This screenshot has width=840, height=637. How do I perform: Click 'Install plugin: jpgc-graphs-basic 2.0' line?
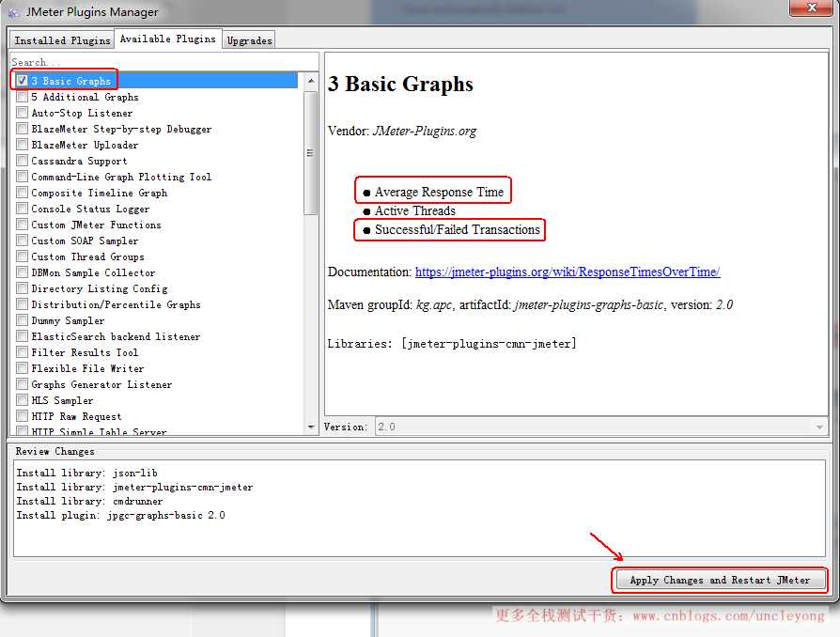120,515
